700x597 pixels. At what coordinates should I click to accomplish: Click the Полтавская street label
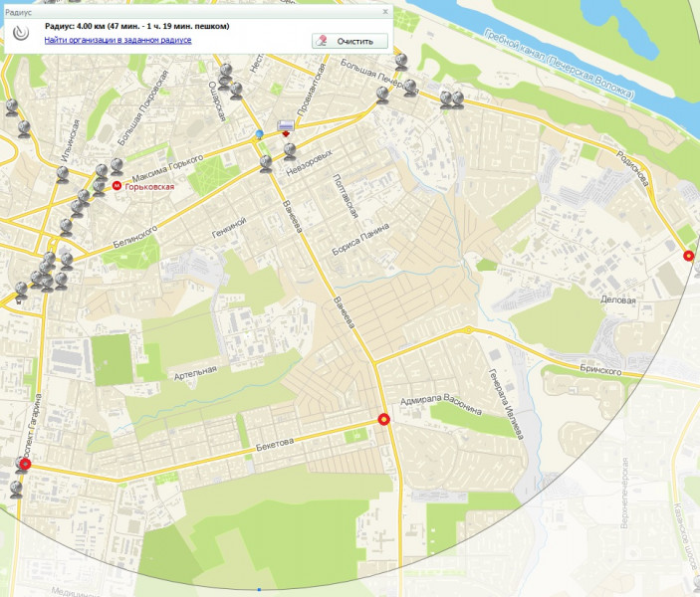pyautogui.click(x=346, y=196)
